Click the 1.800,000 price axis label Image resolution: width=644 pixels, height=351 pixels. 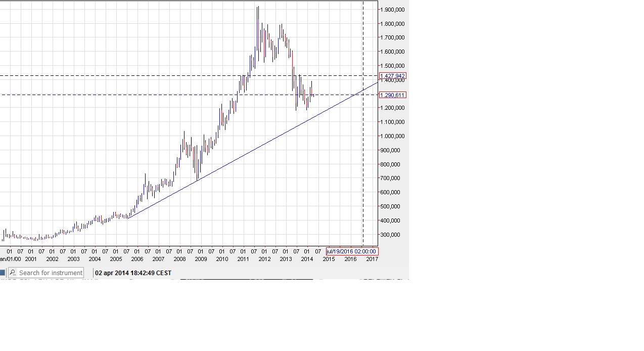click(x=393, y=24)
